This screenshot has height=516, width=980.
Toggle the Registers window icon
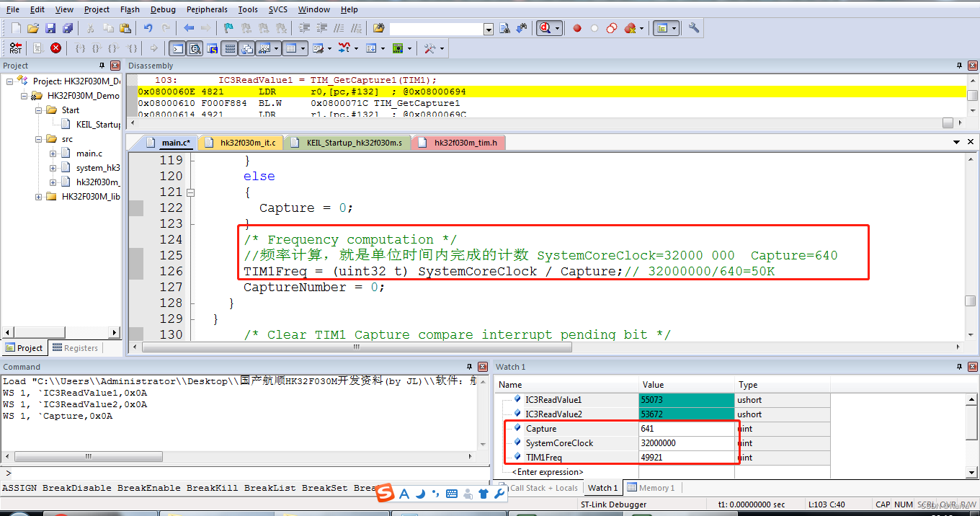pos(230,48)
